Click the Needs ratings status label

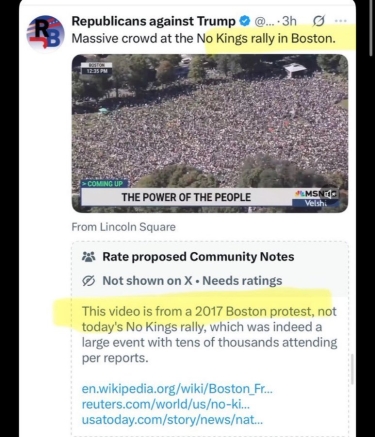point(242,281)
